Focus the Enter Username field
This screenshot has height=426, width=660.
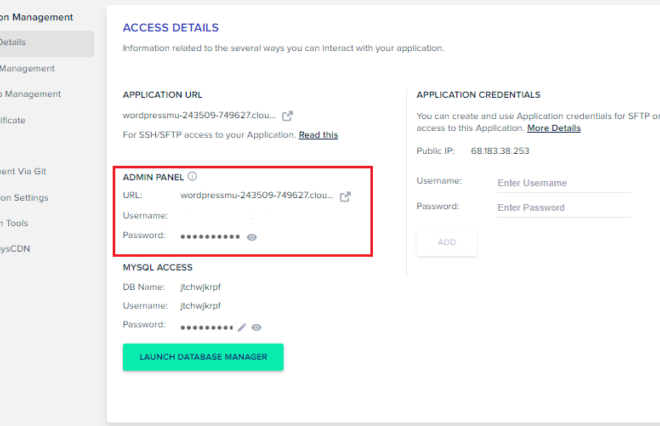(564, 183)
